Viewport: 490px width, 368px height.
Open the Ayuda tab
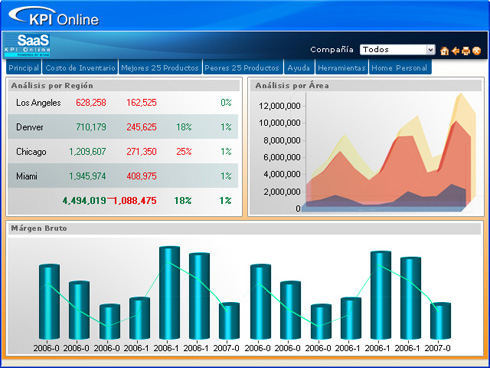click(x=299, y=68)
